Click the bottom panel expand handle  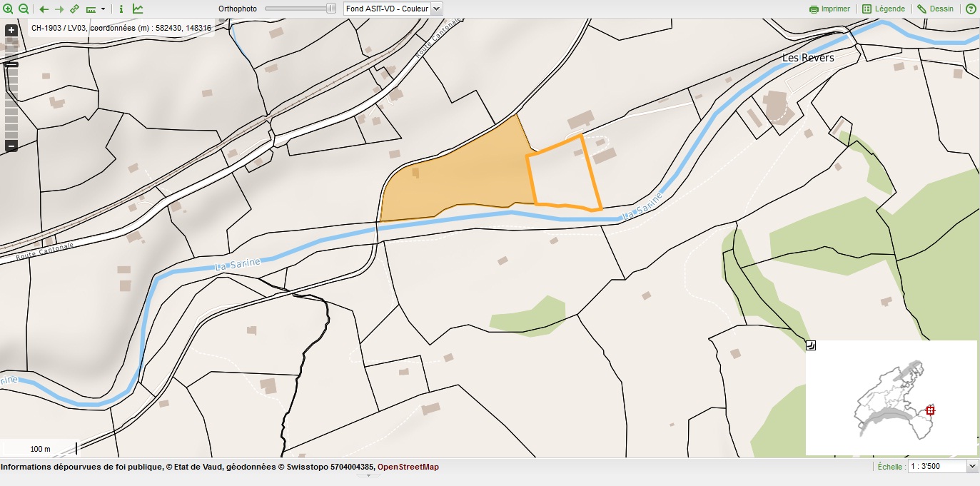[368, 475]
